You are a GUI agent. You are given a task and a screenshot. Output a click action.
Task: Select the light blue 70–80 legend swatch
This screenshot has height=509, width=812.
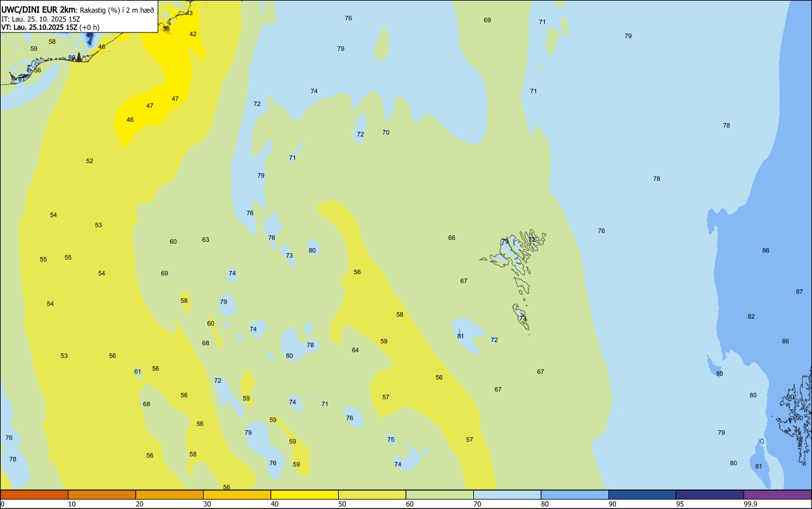(x=507, y=494)
